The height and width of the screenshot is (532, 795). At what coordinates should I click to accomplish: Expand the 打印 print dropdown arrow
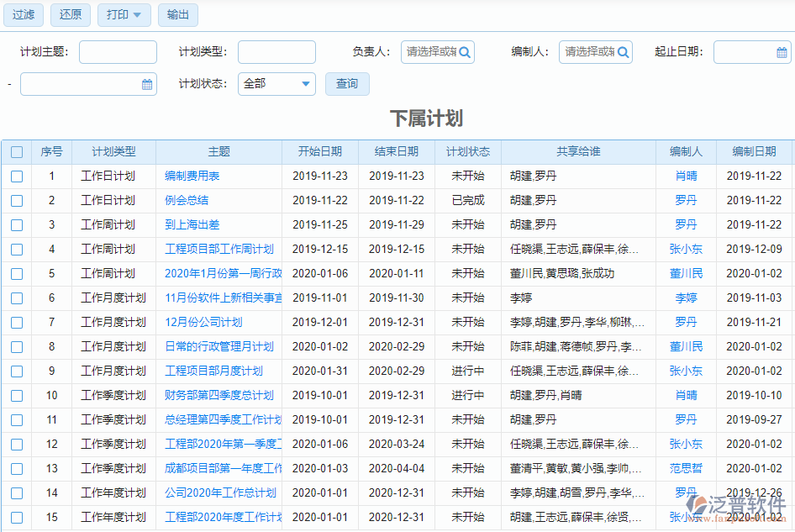pos(139,14)
